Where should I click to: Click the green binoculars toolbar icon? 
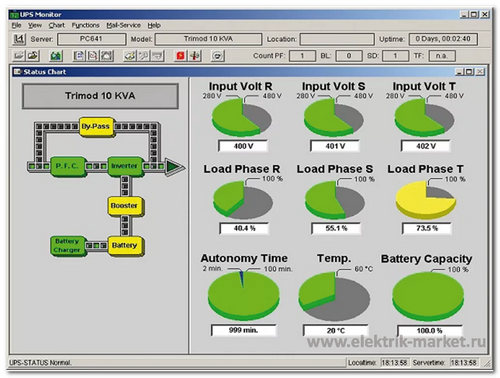pos(56,56)
